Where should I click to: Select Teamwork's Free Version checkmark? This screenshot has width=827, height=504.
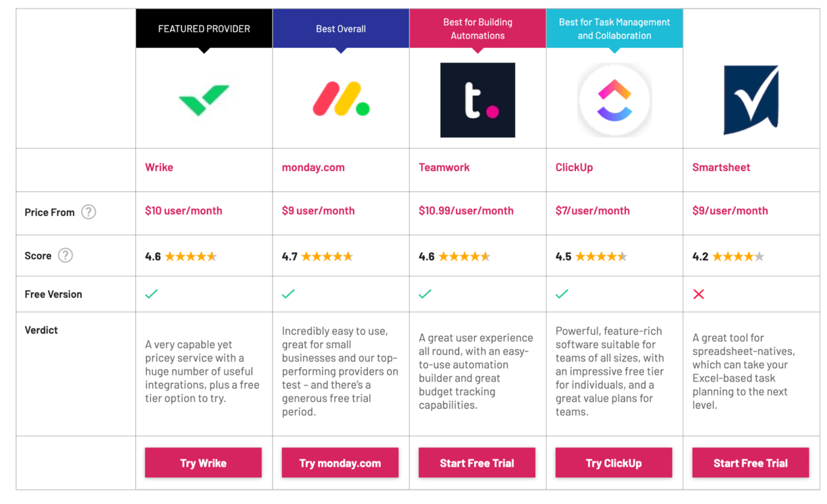point(425,294)
